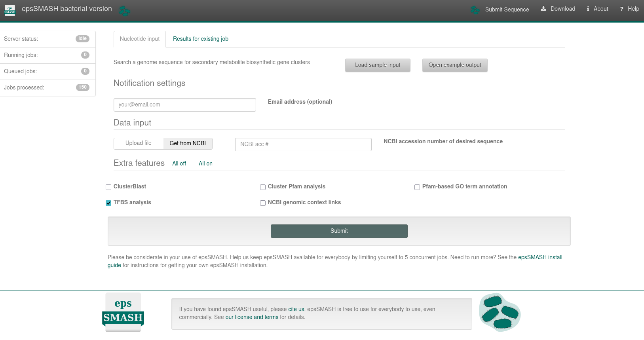Click the All on link
Viewport: 644px width, 340px height.
tap(205, 163)
